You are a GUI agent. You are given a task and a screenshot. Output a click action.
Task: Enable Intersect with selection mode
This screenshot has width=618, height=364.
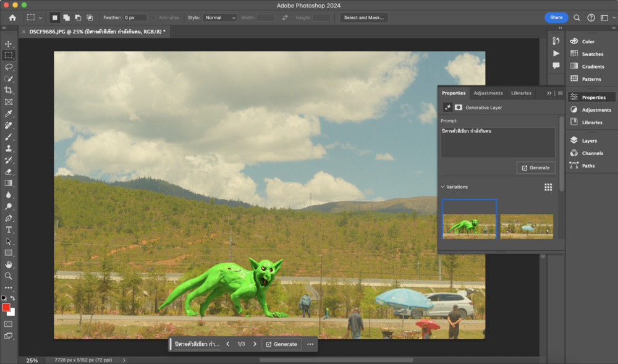(x=90, y=18)
